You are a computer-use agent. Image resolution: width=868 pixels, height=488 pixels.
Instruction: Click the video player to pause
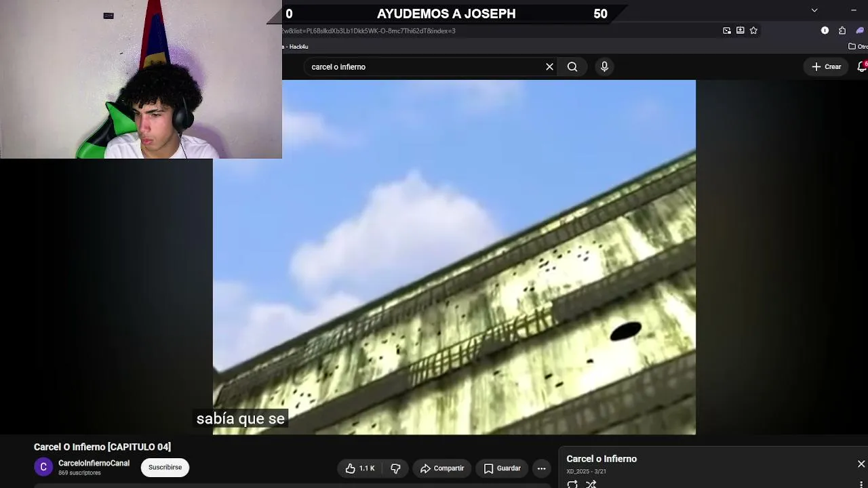(x=454, y=257)
